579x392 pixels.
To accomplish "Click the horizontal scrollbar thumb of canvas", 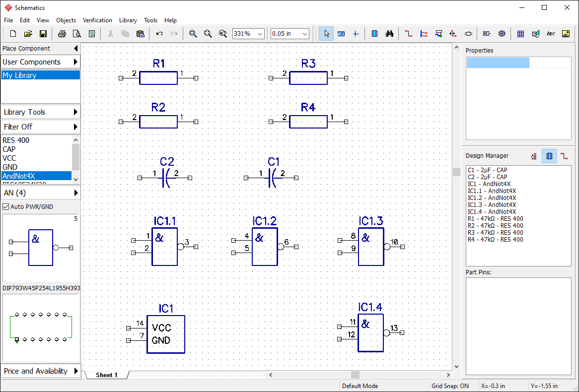I will click(355, 375).
